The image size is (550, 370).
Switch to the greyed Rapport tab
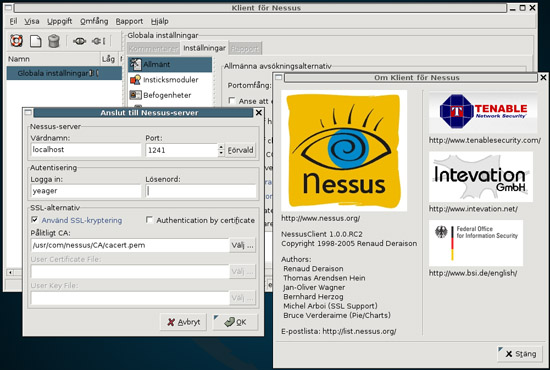coord(245,48)
